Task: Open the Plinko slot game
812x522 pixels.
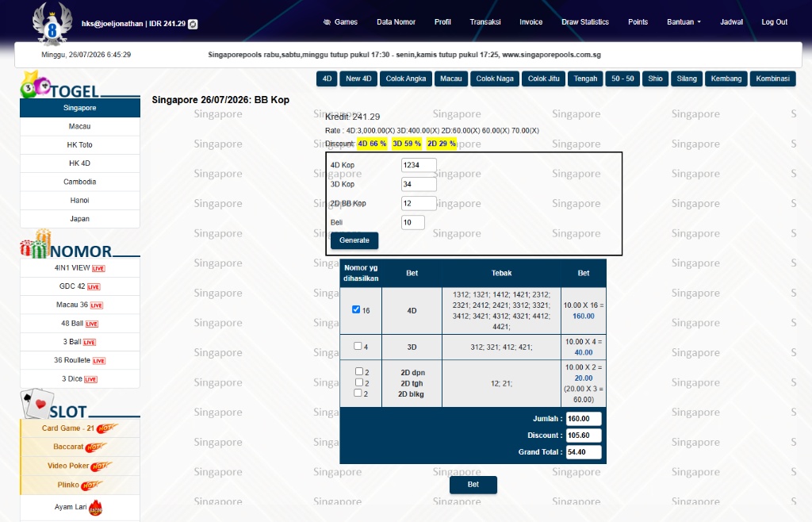Action: tap(80, 486)
